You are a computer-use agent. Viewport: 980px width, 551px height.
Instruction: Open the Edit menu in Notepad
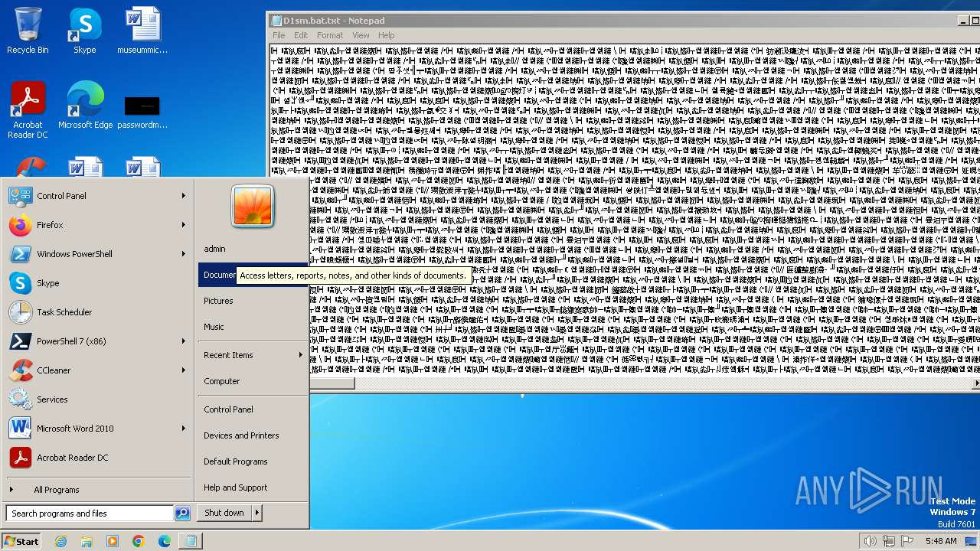301,35
